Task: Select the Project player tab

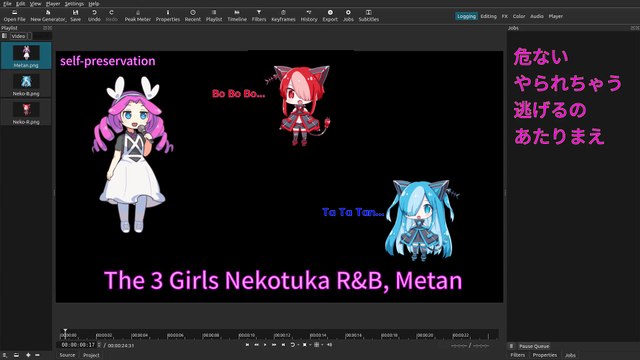Action: pos(91,355)
